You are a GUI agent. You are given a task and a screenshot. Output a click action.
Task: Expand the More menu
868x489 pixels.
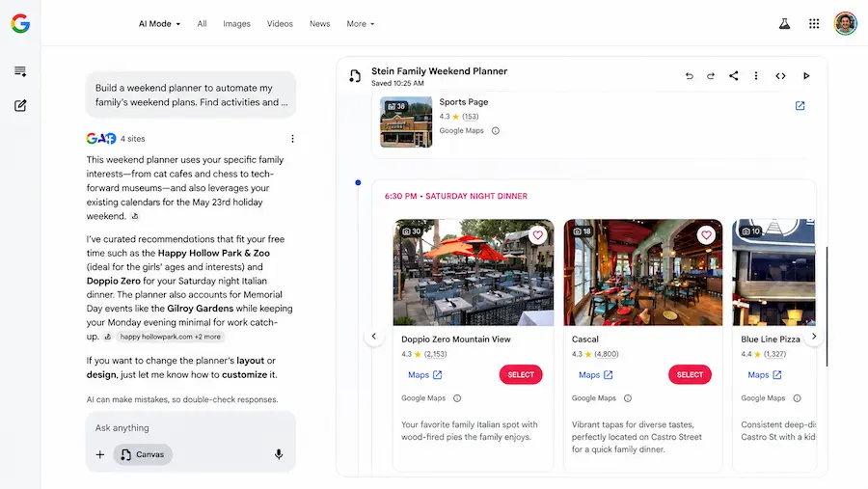361,24
